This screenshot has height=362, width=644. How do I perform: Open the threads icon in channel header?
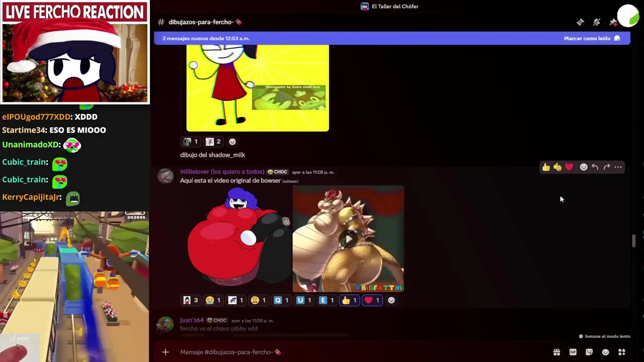click(x=580, y=22)
